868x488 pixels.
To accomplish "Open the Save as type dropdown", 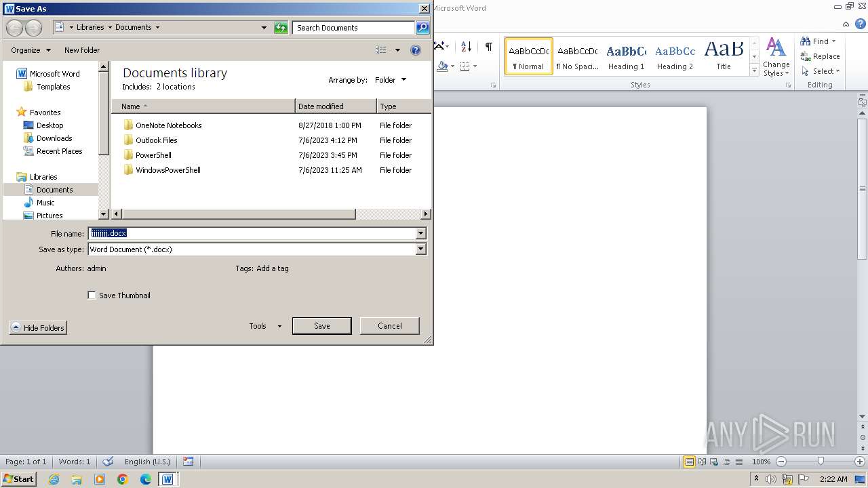I will (420, 249).
